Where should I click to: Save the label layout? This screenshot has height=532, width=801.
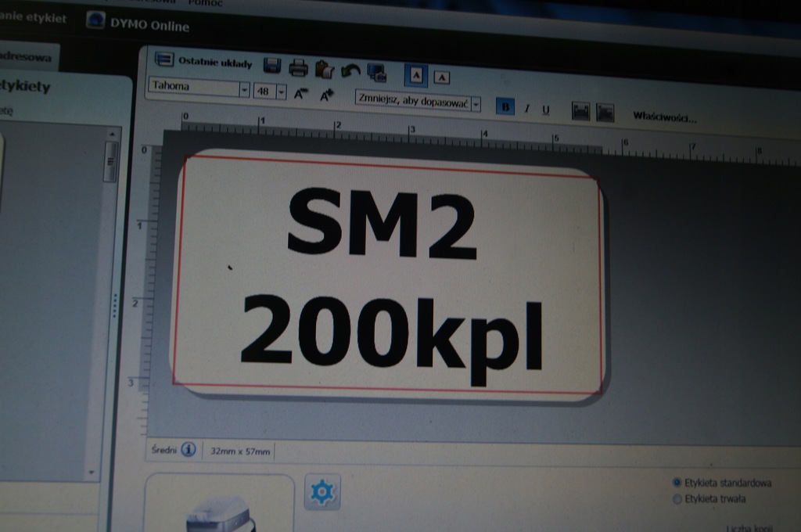[x=272, y=66]
